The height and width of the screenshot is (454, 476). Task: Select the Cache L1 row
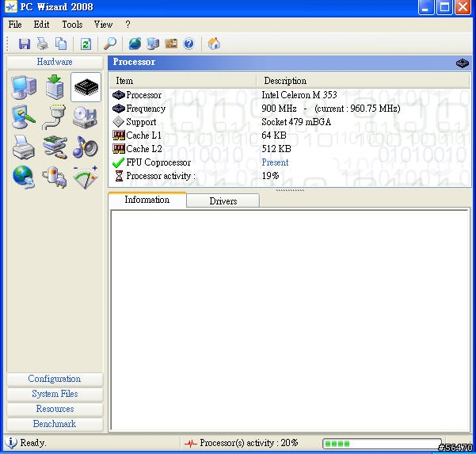290,135
